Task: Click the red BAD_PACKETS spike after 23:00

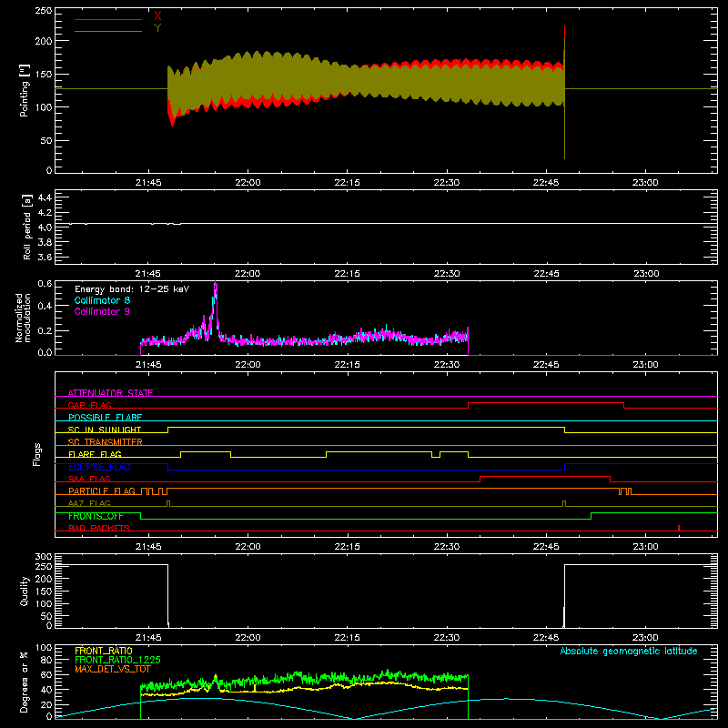Action: (x=679, y=528)
